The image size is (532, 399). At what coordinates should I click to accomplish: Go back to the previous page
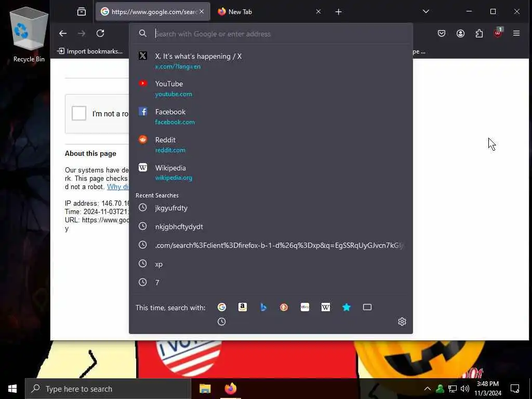[x=63, y=33]
